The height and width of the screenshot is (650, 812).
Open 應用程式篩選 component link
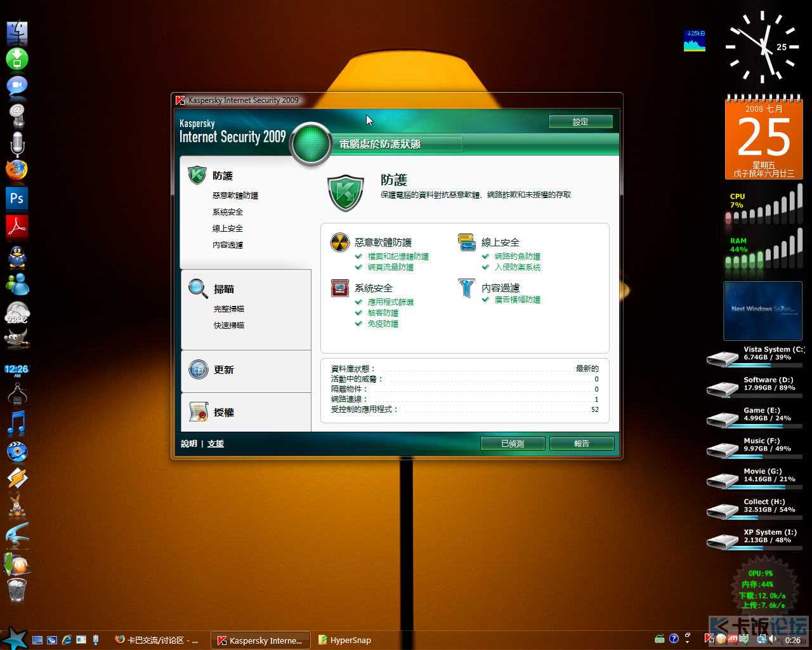(x=391, y=302)
